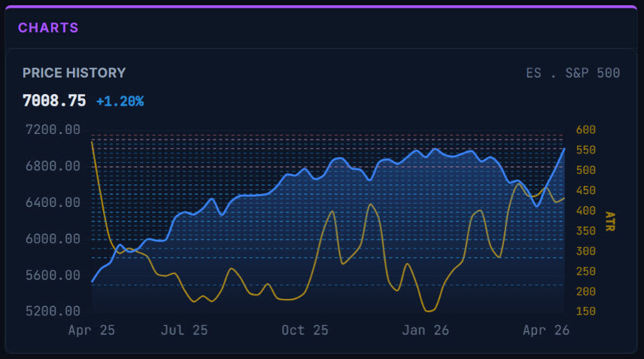Click the CHARTS section header

click(x=48, y=28)
